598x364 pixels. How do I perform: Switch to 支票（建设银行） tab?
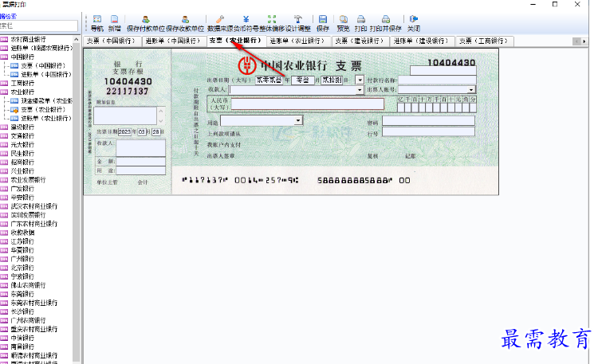[x=360, y=41]
